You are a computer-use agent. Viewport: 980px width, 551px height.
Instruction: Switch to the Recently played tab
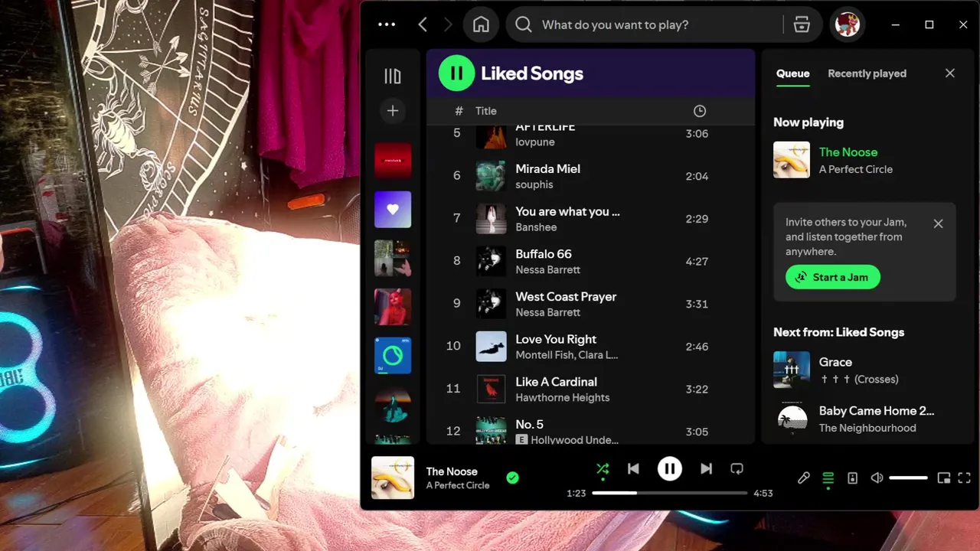click(x=867, y=73)
